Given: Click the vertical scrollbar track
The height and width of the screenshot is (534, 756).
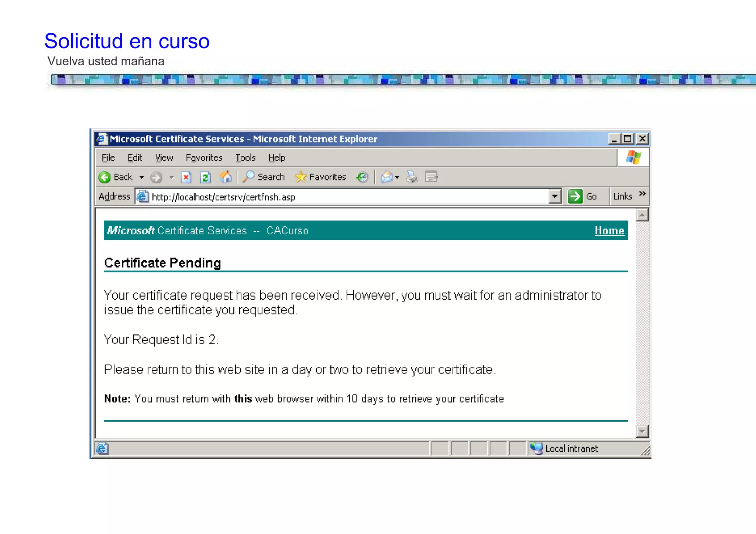Looking at the screenshot, I should (x=642, y=323).
